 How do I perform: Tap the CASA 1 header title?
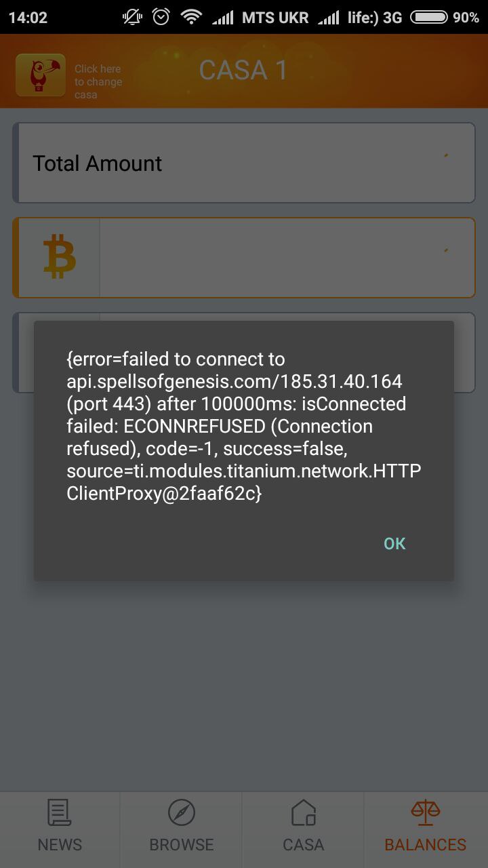(243, 71)
